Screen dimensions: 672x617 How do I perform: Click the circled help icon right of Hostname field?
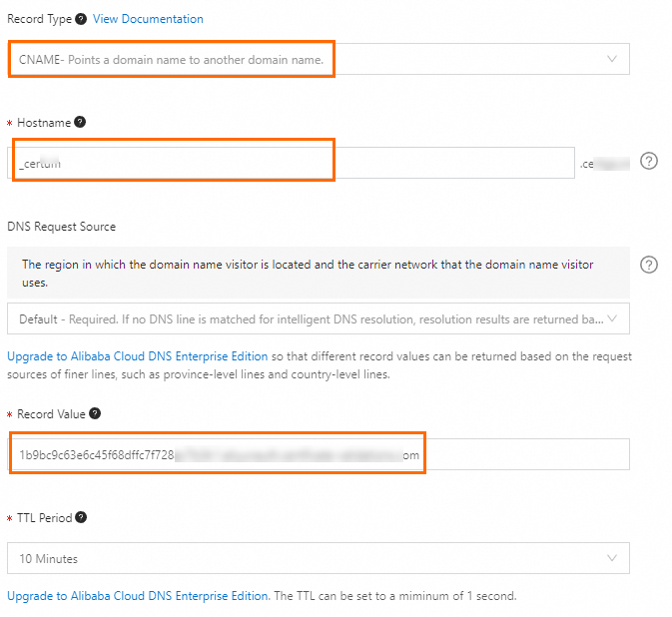point(648,161)
